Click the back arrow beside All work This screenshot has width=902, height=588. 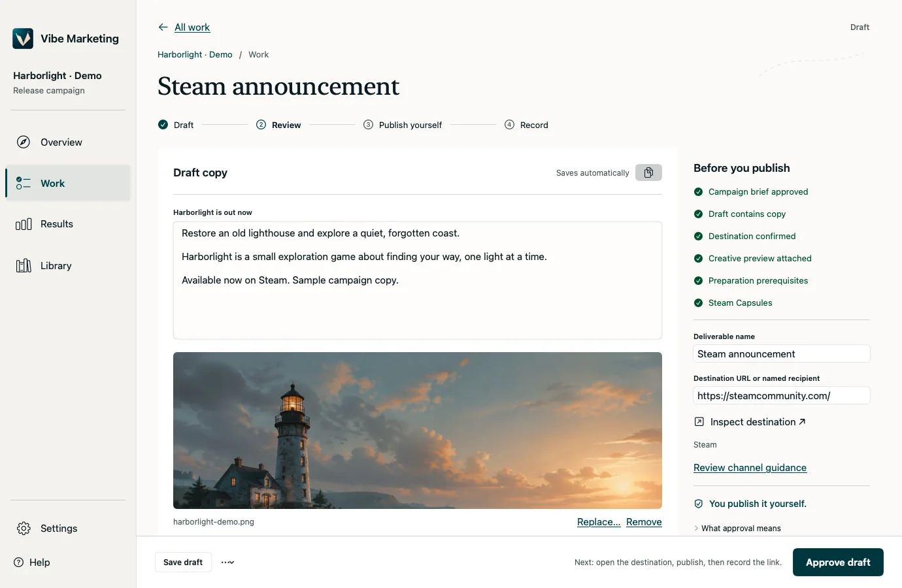click(x=163, y=27)
